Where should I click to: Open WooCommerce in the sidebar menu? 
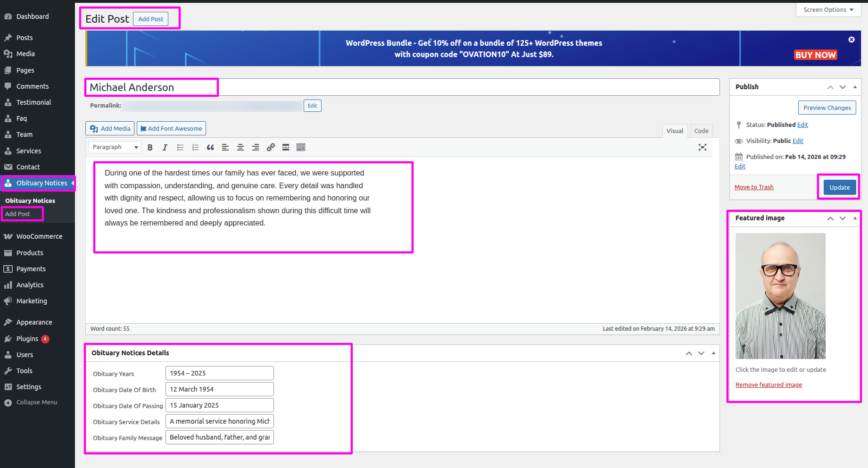click(39, 236)
